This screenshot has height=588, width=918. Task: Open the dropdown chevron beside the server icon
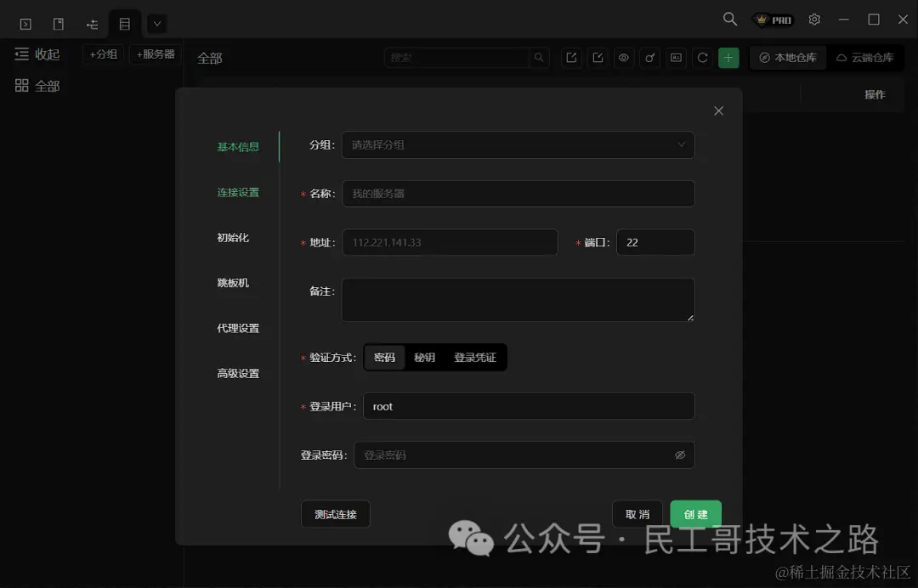[x=156, y=23]
